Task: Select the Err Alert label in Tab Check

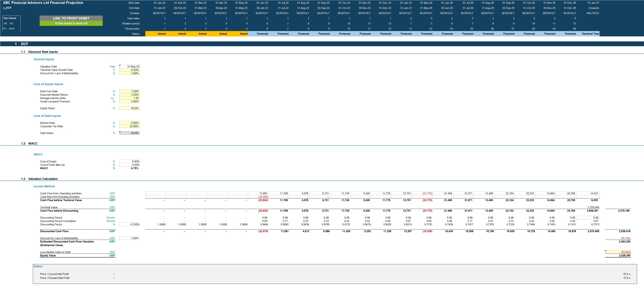Action: pyautogui.click(x=9, y=29)
